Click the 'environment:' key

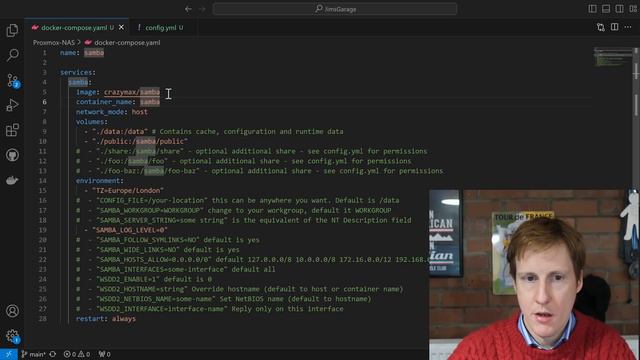click(100, 181)
